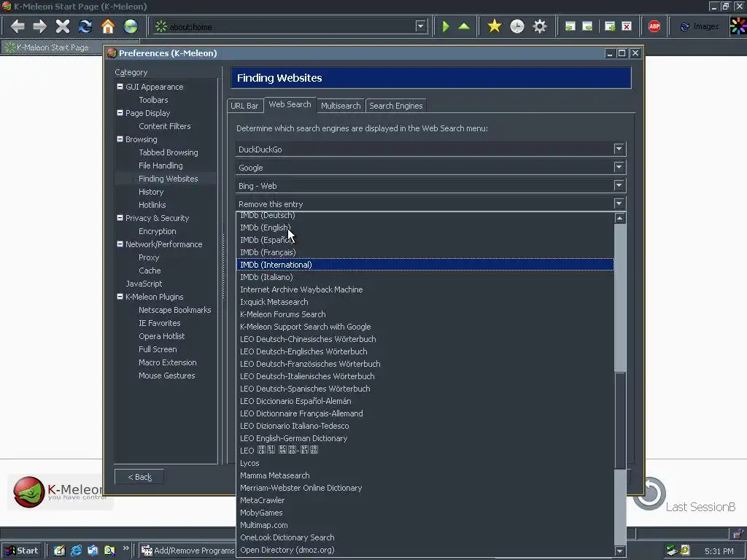Select Content Filters in category tree
This screenshot has width=747, height=560.
pyautogui.click(x=164, y=126)
